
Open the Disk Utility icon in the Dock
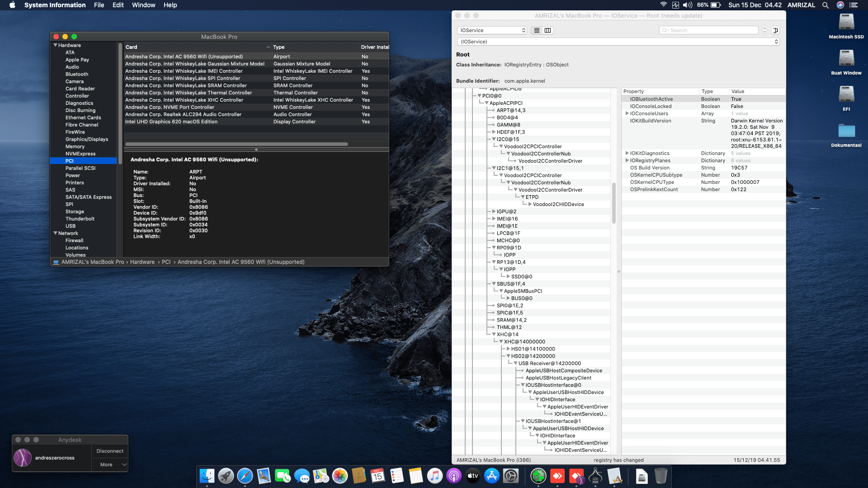click(641, 476)
